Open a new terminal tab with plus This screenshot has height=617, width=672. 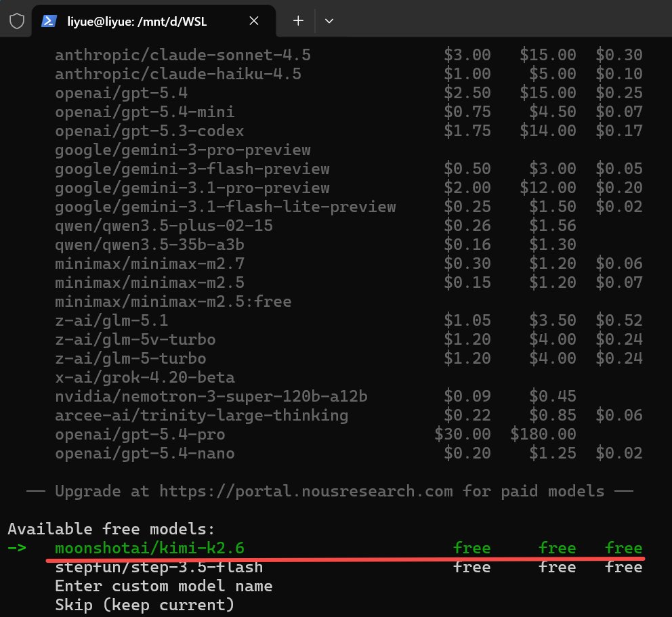(298, 20)
